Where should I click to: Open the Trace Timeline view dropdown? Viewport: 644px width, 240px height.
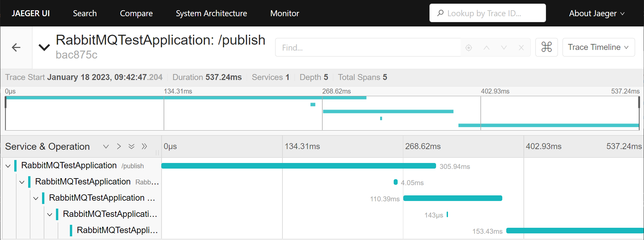tap(598, 47)
